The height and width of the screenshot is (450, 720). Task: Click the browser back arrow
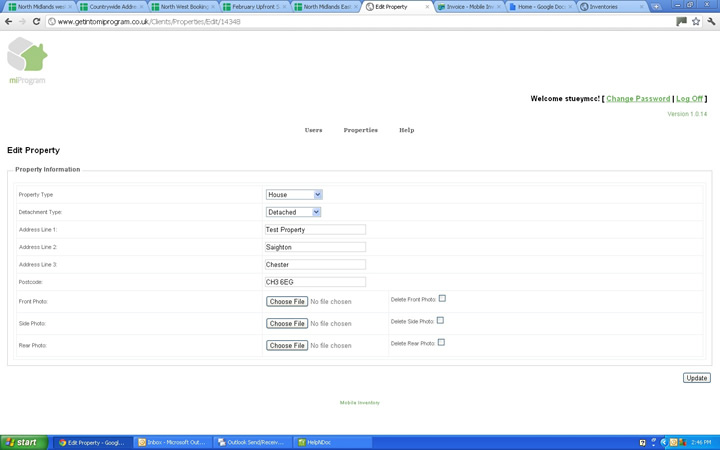(8, 21)
